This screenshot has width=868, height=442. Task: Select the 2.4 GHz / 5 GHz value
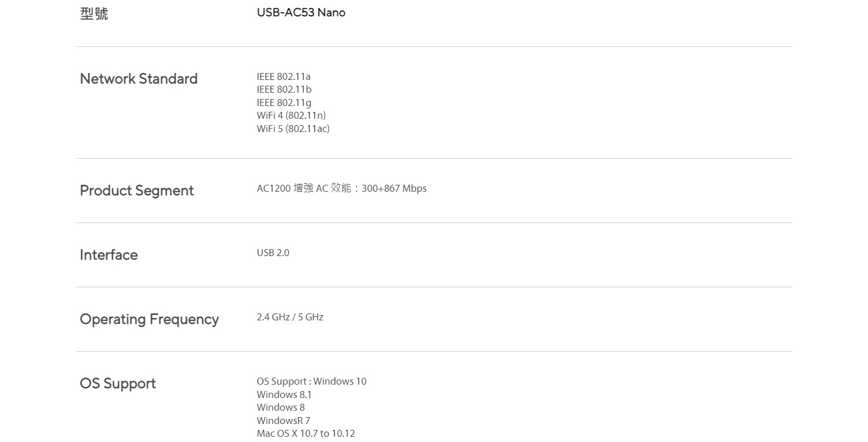coord(290,317)
